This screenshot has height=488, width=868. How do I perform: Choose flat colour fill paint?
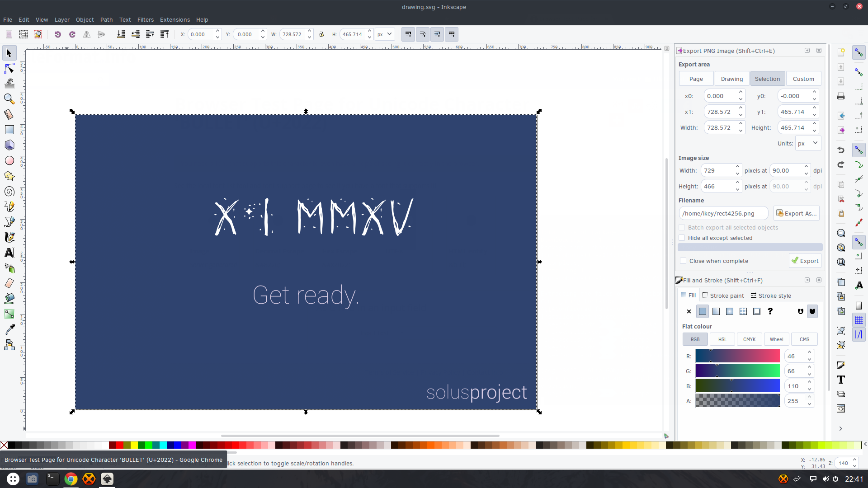click(703, 311)
